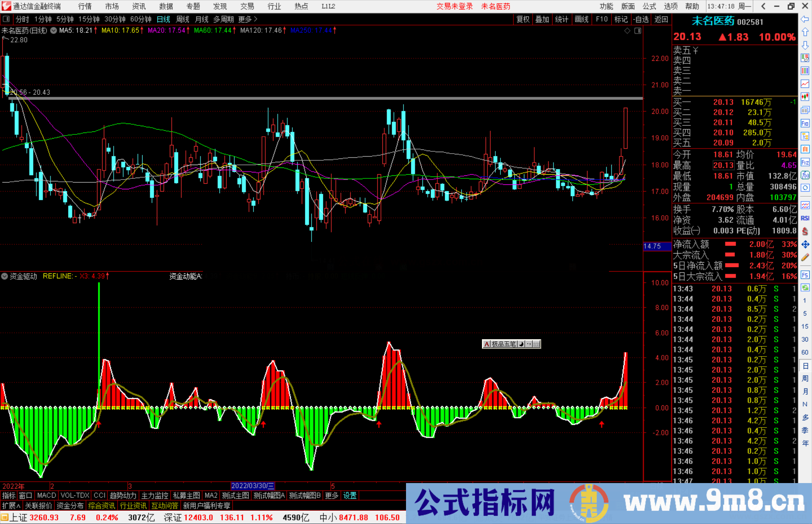This screenshot has height=524, width=812.
Task: Click the 设置 button in the indicator bar
Action: [350, 495]
